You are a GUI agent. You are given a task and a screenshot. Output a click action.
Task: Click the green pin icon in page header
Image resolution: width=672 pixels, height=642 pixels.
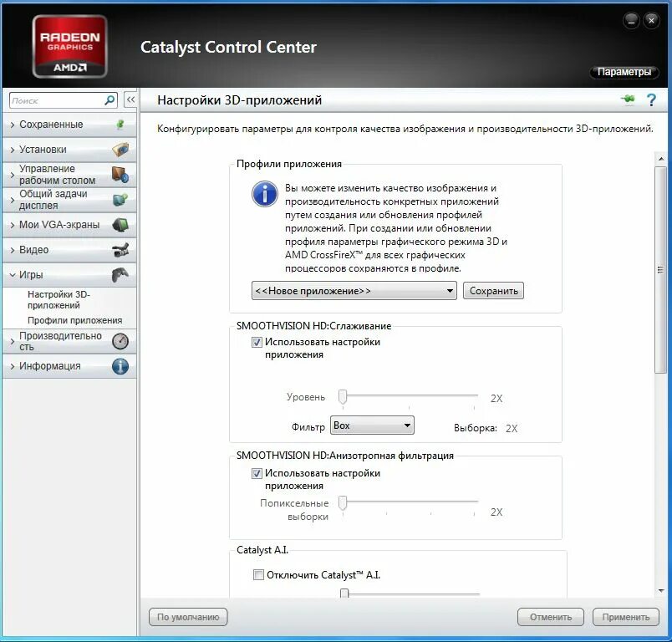(629, 99)
